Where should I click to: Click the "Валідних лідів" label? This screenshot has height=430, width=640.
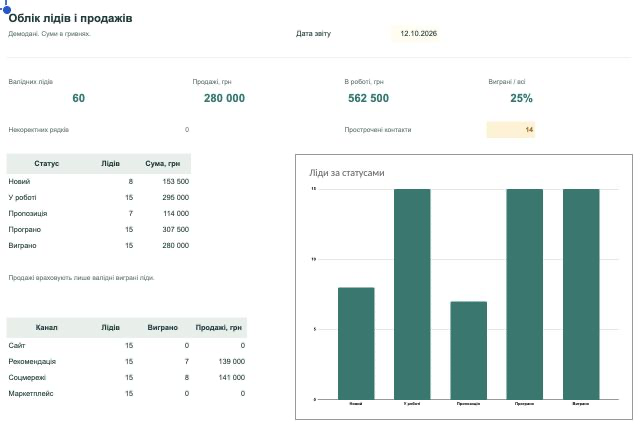coord(31,82)
